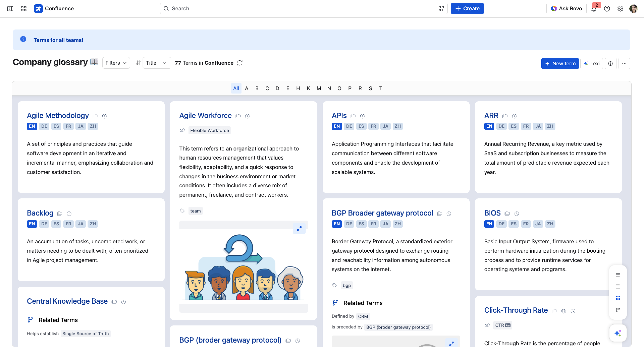Reverse the sort order arrows
Viewport: 644px width, 362px height.
[x=138, y=63]
